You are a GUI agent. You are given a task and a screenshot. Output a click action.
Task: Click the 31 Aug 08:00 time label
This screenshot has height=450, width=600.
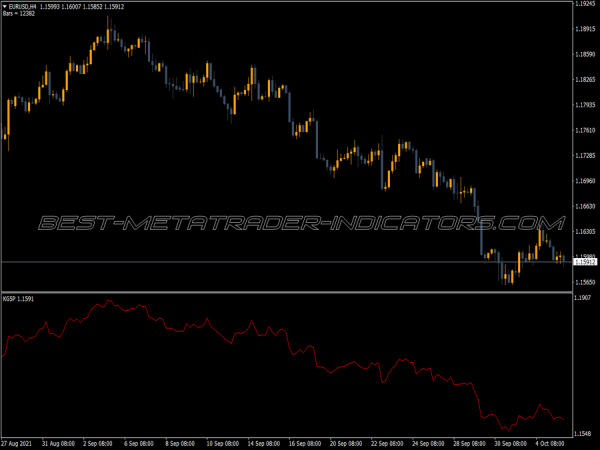59,444
